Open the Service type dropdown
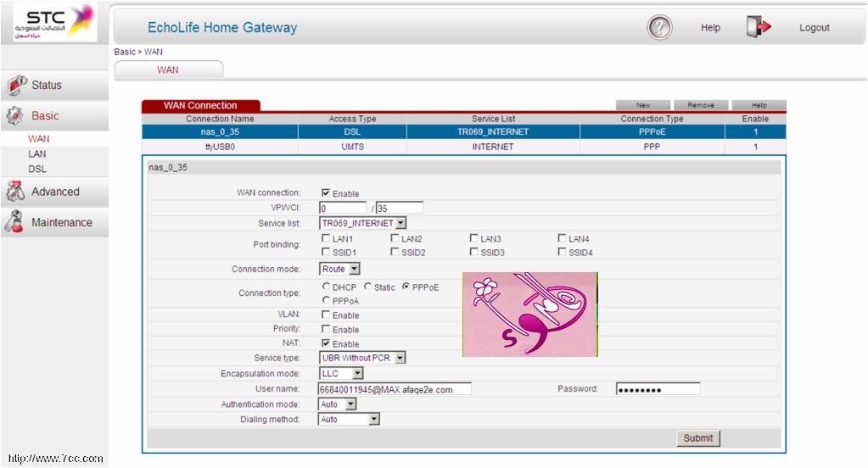The width and height of the screenshot is (868, 468). pyautogui.click(x=362, y=358)
